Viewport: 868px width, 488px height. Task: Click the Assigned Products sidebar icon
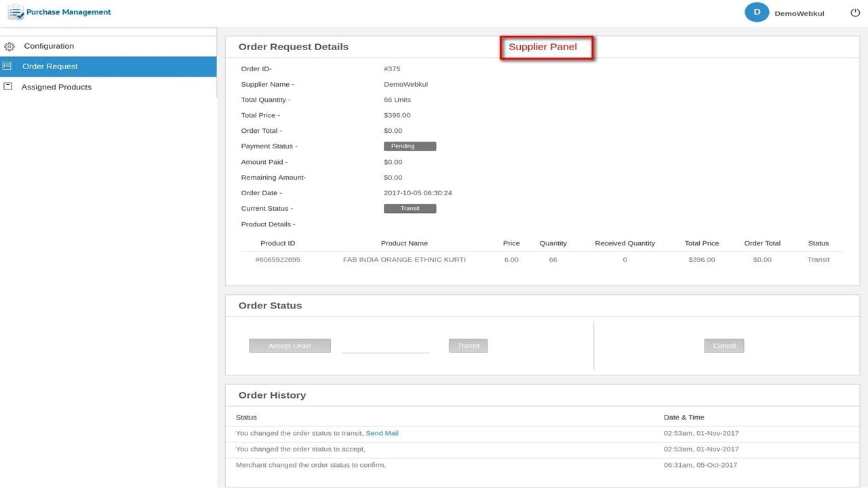(7, 86)
